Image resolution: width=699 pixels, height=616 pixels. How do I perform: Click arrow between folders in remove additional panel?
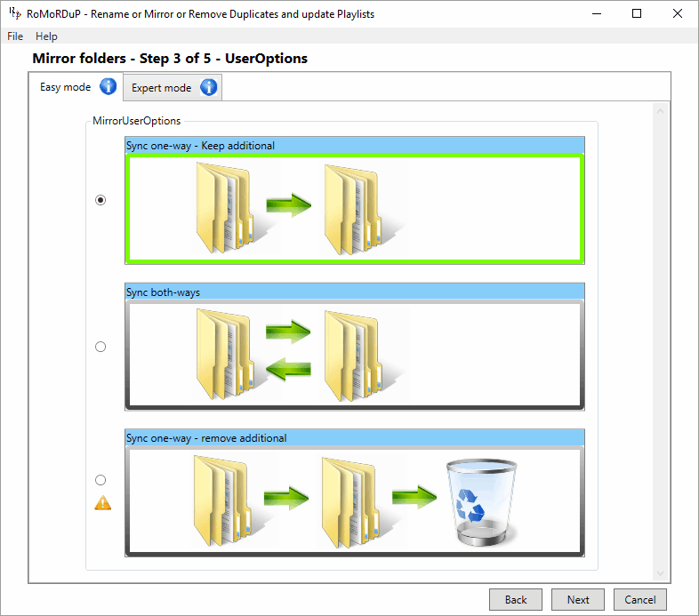tap(286, 498)
